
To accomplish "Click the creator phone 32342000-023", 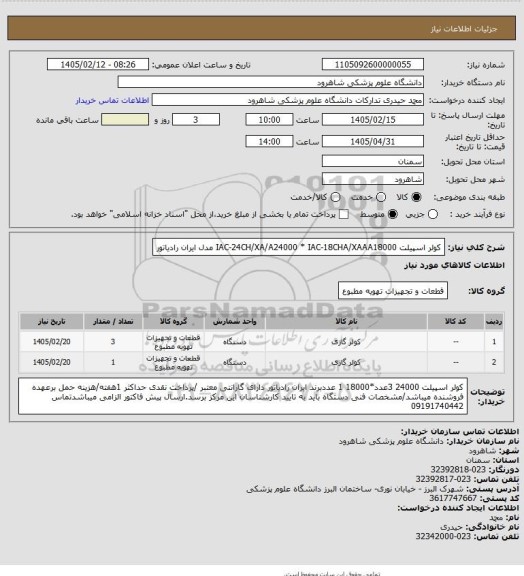I will (444, 537).
